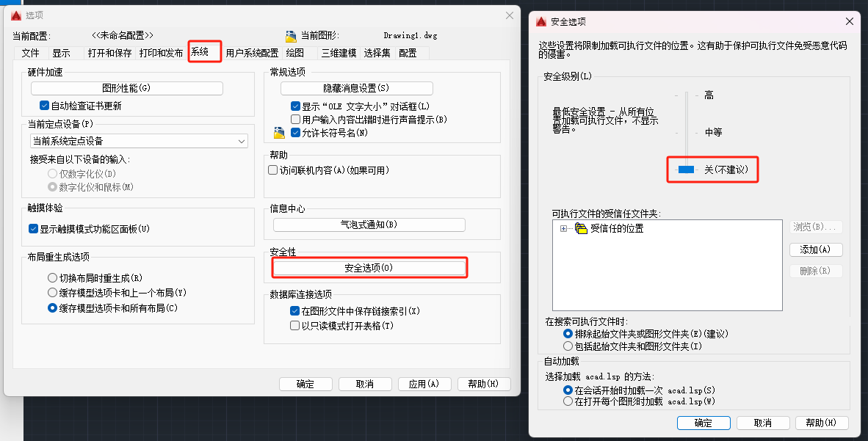Viewport: 868px width, 441px height.
Task: Select 包括起始文件夹和图形文件夹 option
Action: coord(568,346)
